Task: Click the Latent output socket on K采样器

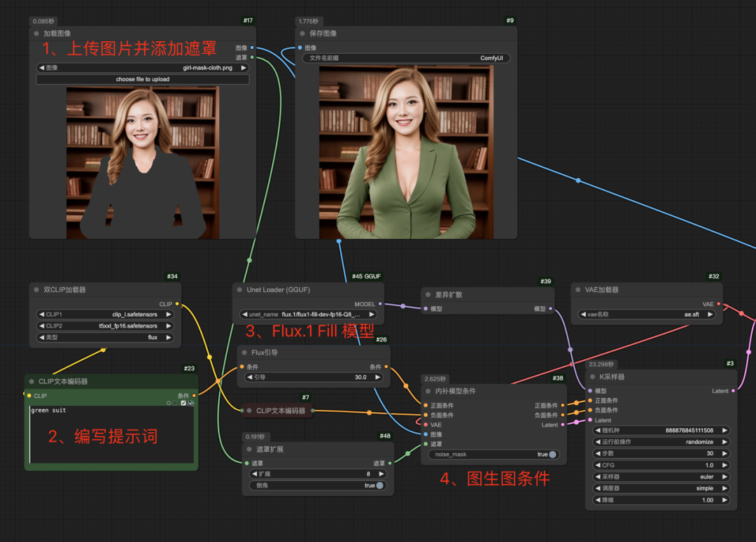Action: point(734,391)
